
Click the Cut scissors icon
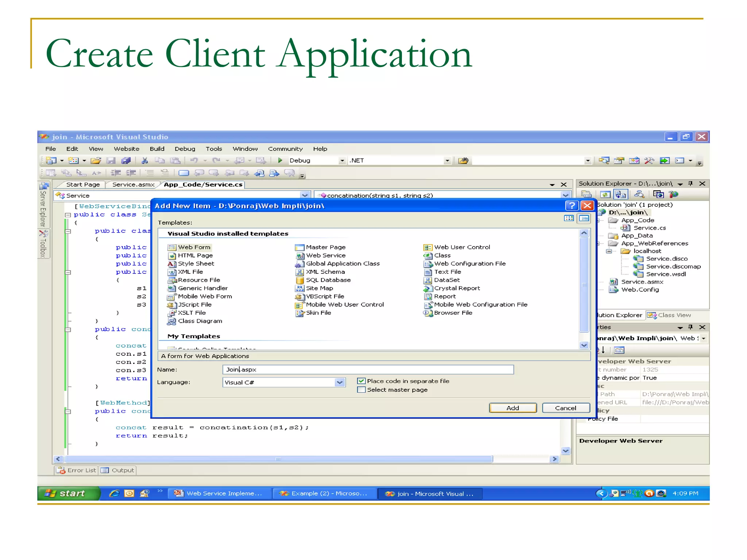pyautogui.click(x=145, y=160)
